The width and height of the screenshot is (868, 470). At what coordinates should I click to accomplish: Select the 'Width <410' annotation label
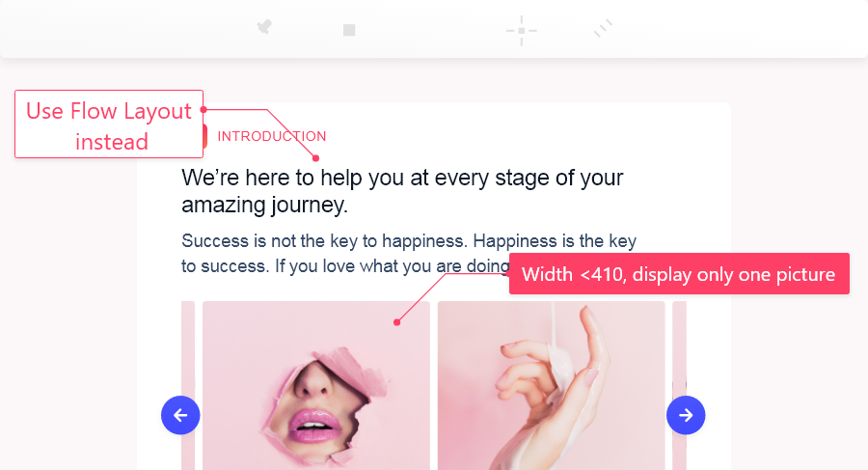[679, 274]
